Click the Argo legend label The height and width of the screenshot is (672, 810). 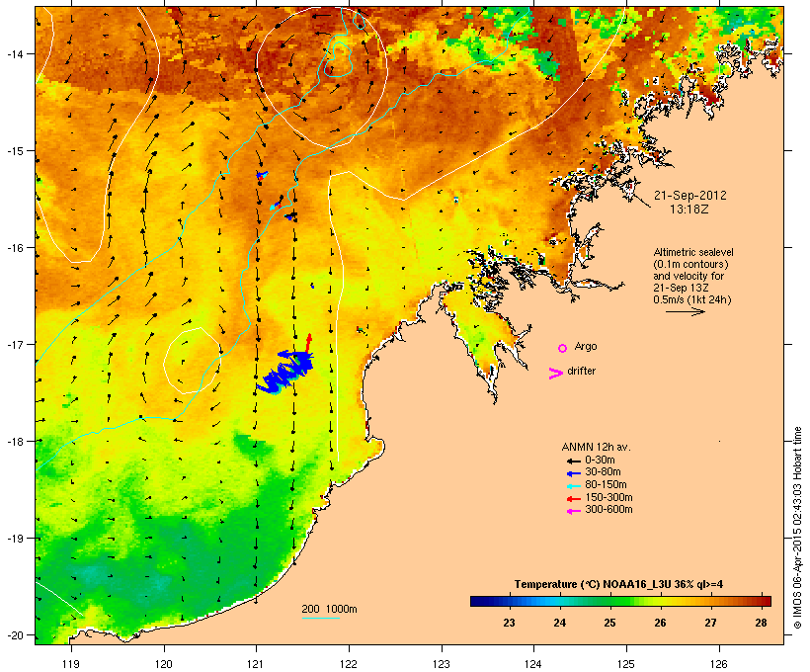586,346
